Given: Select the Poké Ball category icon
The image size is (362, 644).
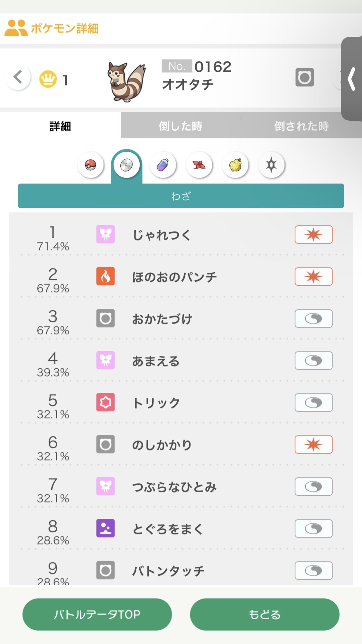Looking at the screenshot, I should point(90,165).
